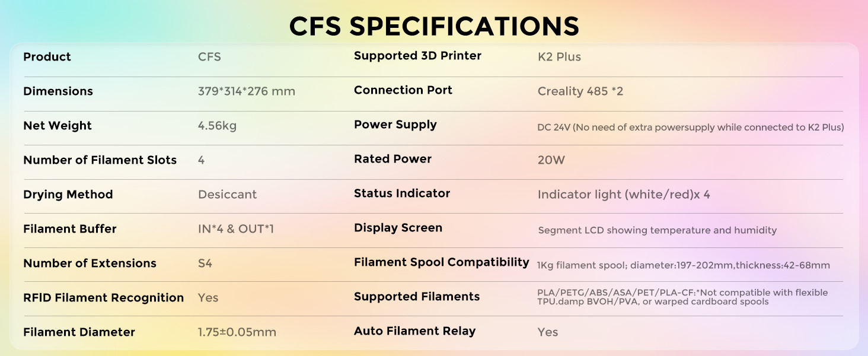Select the Creality 485 *2 connection value

580,91
